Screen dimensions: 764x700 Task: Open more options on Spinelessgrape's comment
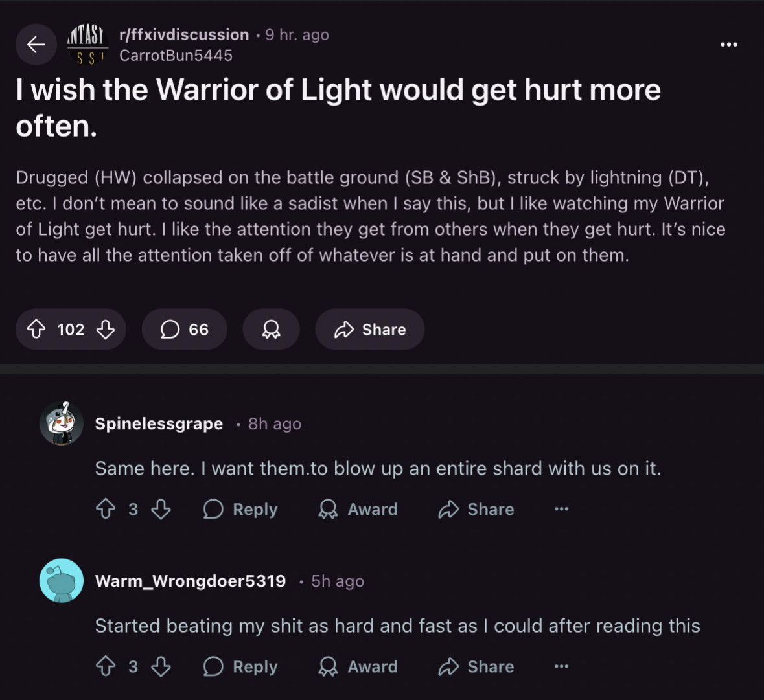click(x=561, y=510)
